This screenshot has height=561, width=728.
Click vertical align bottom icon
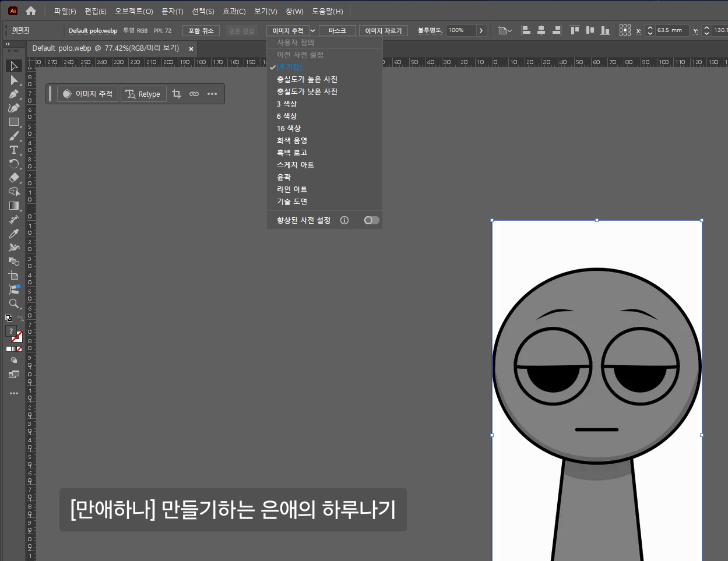click(x=605, y=30)
